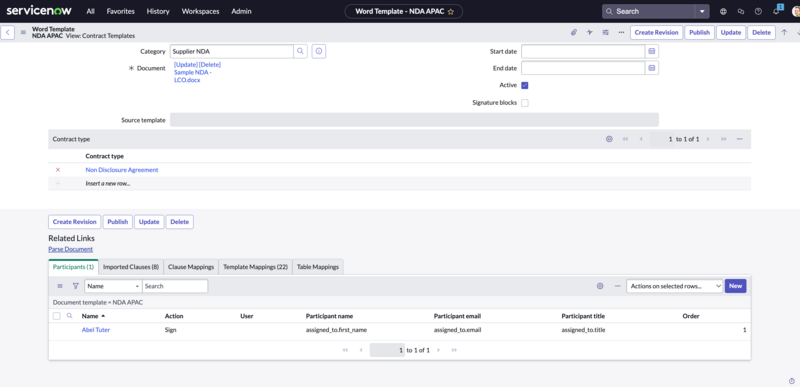Click Create Revision in the header

point(657,32)
